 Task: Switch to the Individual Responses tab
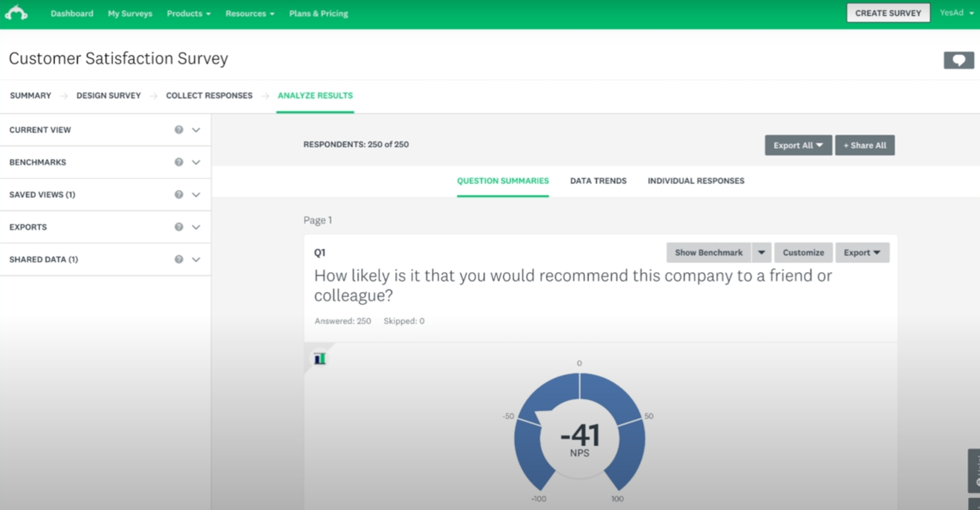[696, 180]
